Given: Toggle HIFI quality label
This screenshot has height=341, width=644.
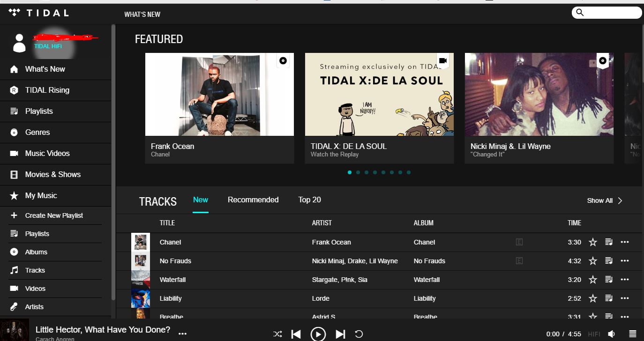Looking at the screenshot, I should point(594,334).
